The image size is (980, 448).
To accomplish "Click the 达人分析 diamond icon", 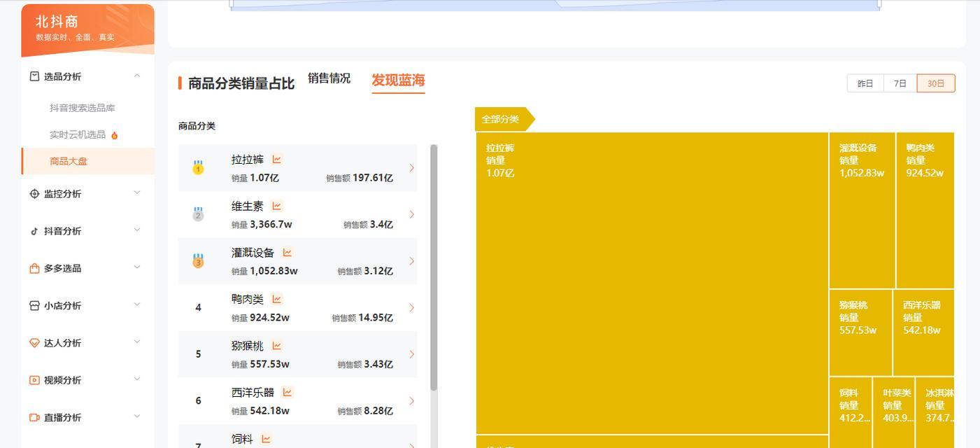I will point(34,343).
